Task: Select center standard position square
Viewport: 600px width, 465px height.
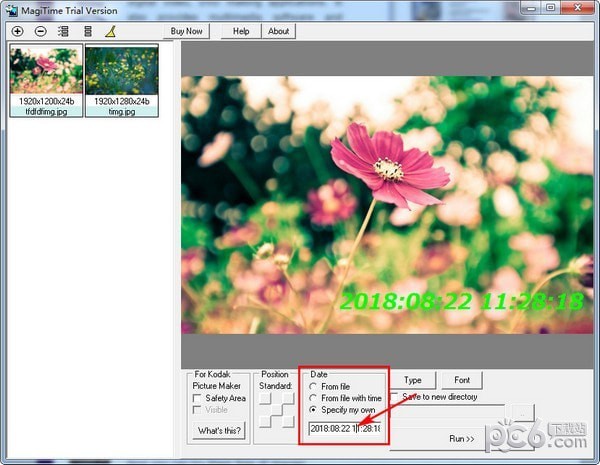Action: click(x=276, y=410)
